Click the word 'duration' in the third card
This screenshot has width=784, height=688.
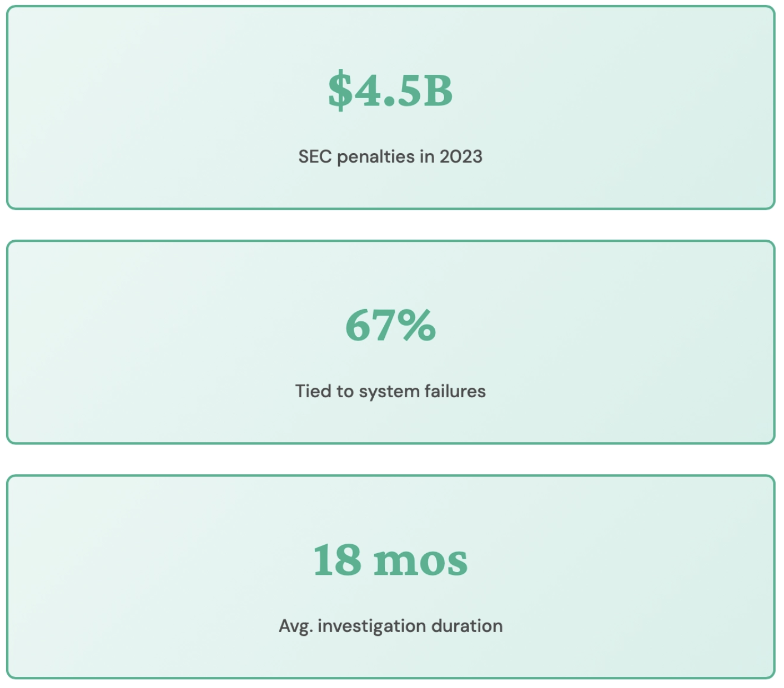point(467,626)
